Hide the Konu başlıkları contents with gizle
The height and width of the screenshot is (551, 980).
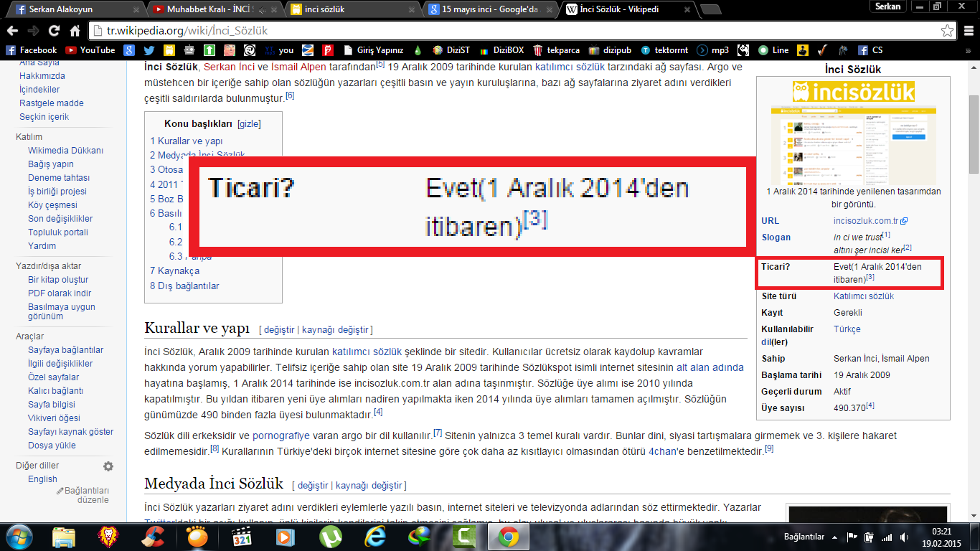pos(249,123)
